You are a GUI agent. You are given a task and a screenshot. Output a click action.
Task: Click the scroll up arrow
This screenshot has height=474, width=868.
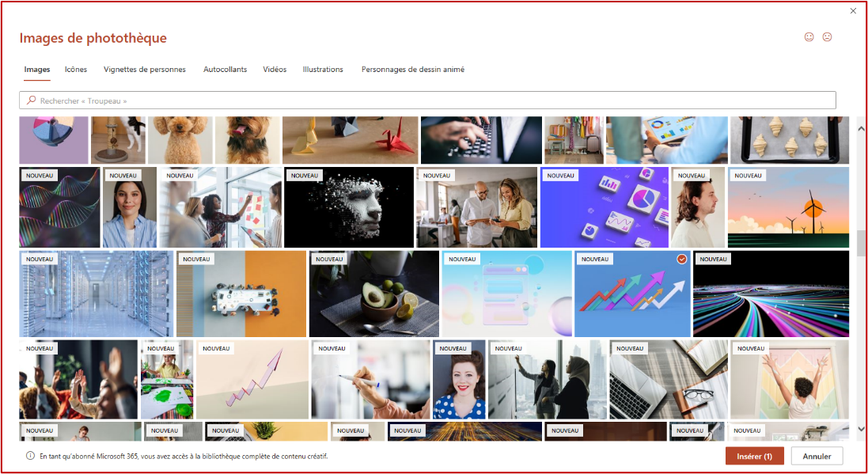tap(861, 128)
